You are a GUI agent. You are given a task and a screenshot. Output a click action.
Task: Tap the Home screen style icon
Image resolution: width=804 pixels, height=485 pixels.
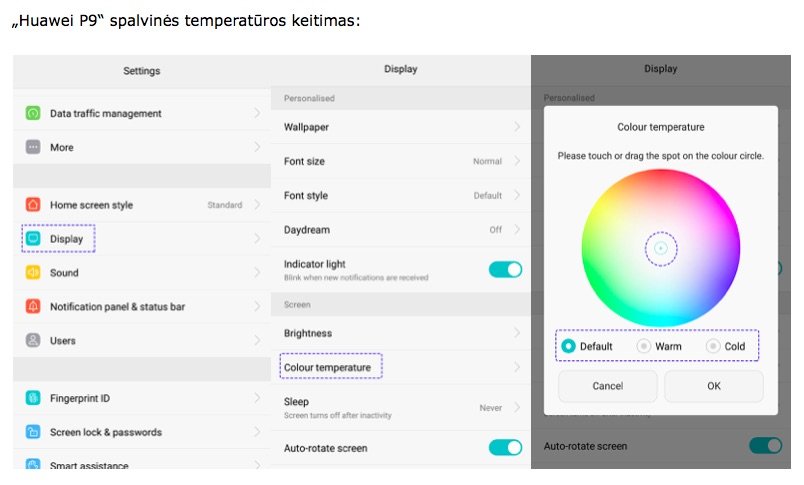click(33, 205)
